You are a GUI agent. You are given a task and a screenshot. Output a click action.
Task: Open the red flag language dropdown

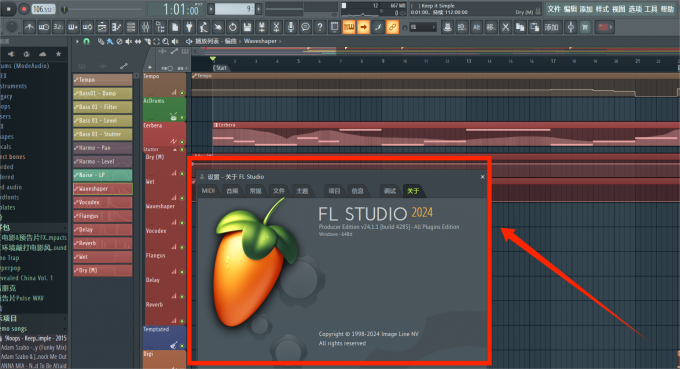click(605, 27)
